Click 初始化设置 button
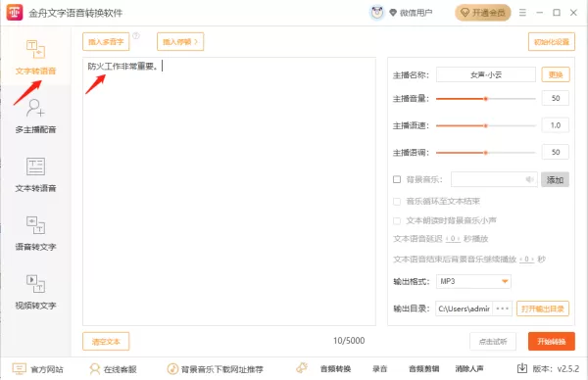588x380 pixels. 551,41
